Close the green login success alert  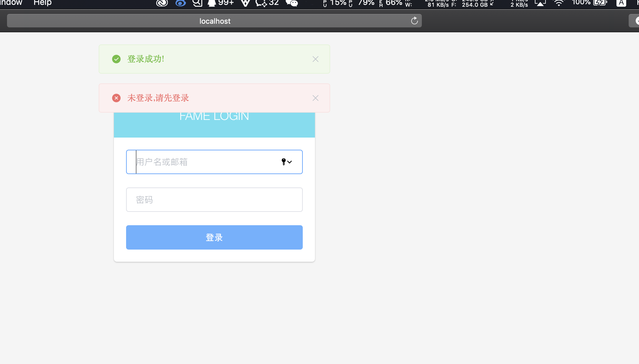tap(315, 59)
